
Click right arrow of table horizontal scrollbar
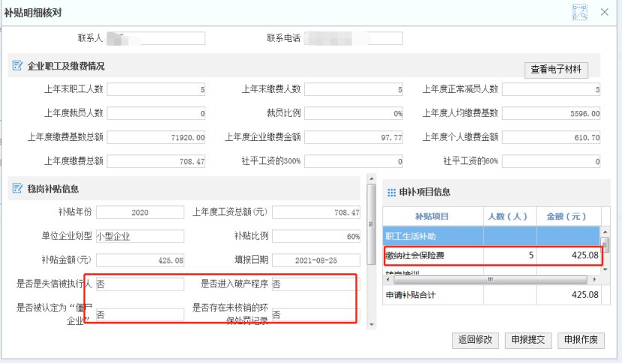click(594, 280)
